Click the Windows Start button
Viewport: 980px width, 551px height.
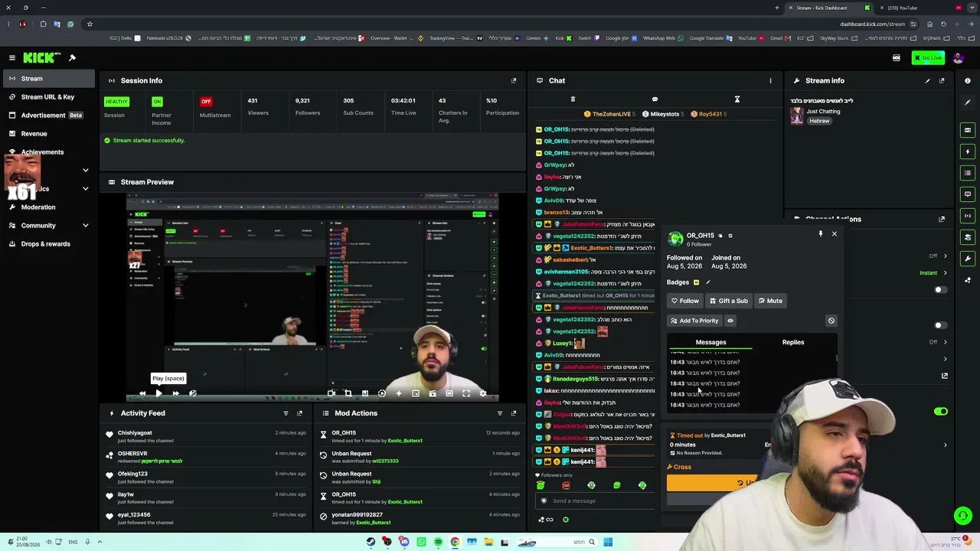(608, 542)
